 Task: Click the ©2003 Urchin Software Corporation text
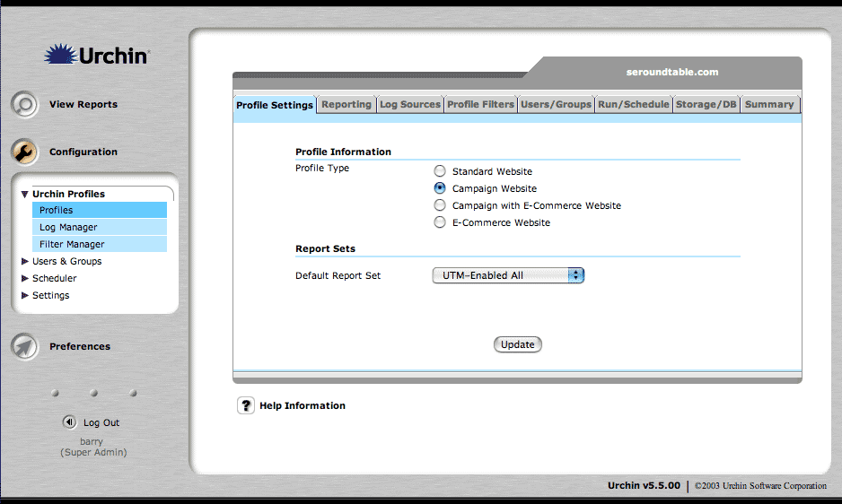coord(760,486)
